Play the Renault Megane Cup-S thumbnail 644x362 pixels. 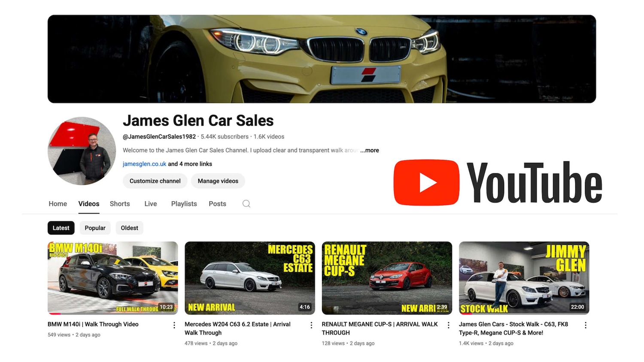386,278
